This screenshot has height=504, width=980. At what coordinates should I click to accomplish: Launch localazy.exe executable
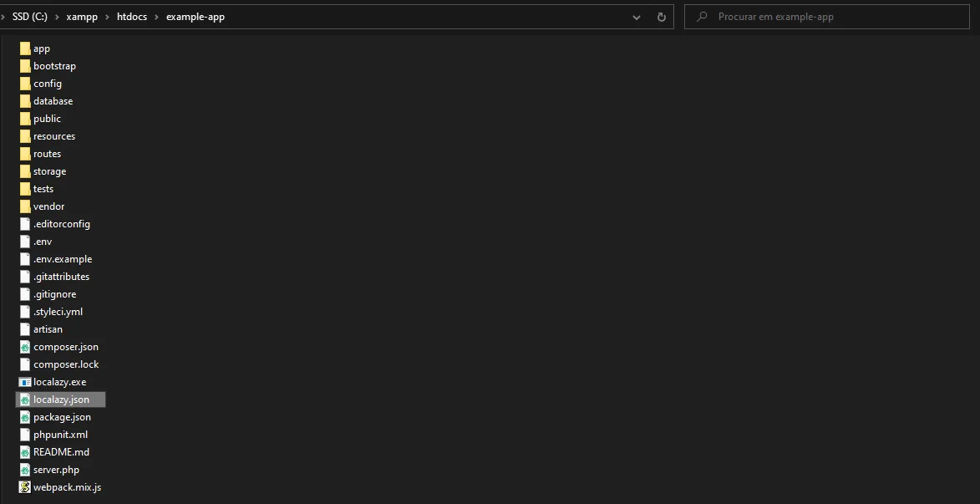25,381
